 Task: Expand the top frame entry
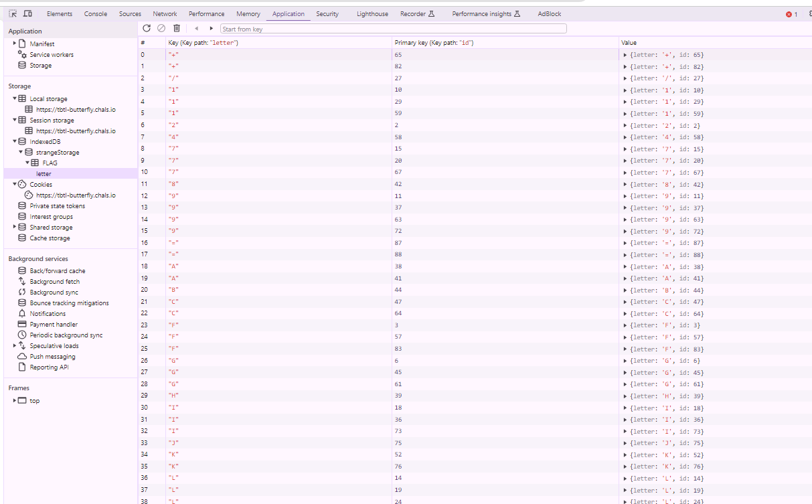tap(15, 401)
